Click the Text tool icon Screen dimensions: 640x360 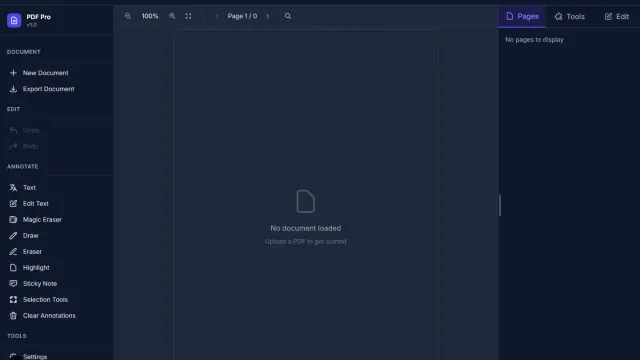coord(13,187)
